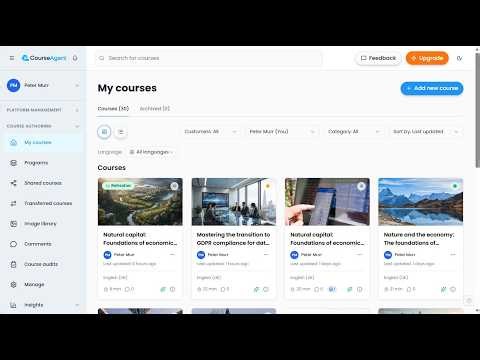
Task: Open the user menu right of Upgrade
Action: [x=459, y=58]
